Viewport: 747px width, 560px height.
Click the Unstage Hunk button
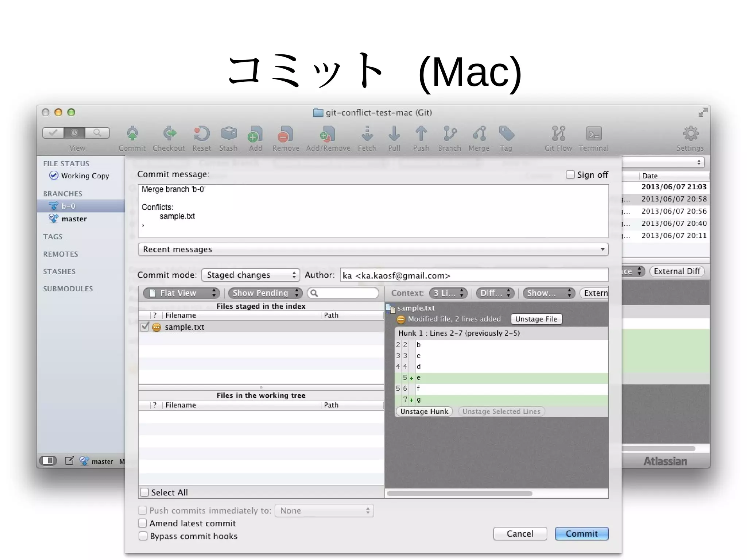coord(424,412)
